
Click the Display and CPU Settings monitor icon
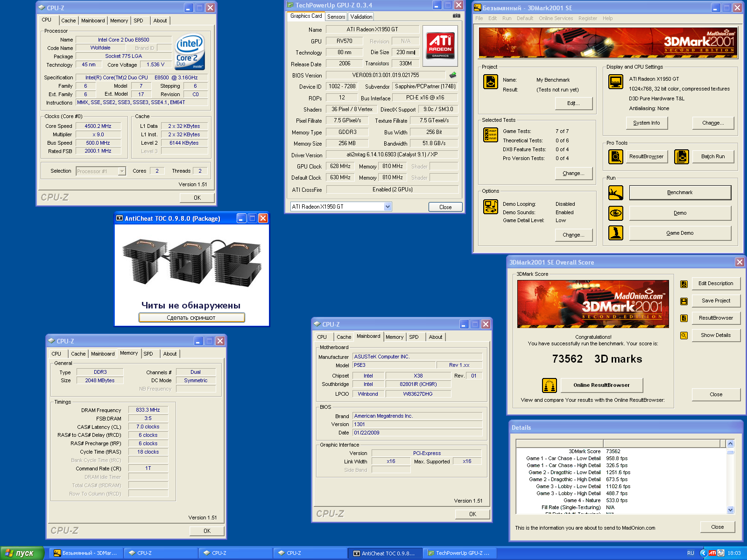point(616,81)
